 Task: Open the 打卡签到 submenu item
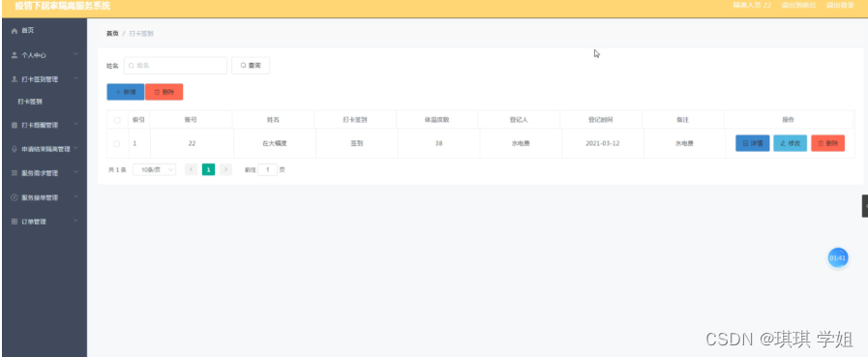tap(30, 102)
